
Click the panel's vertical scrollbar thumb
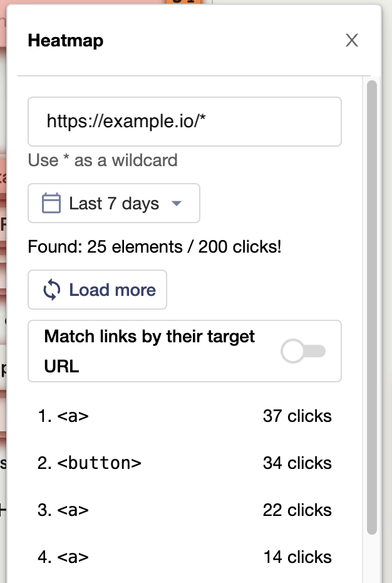click(372, 307)
